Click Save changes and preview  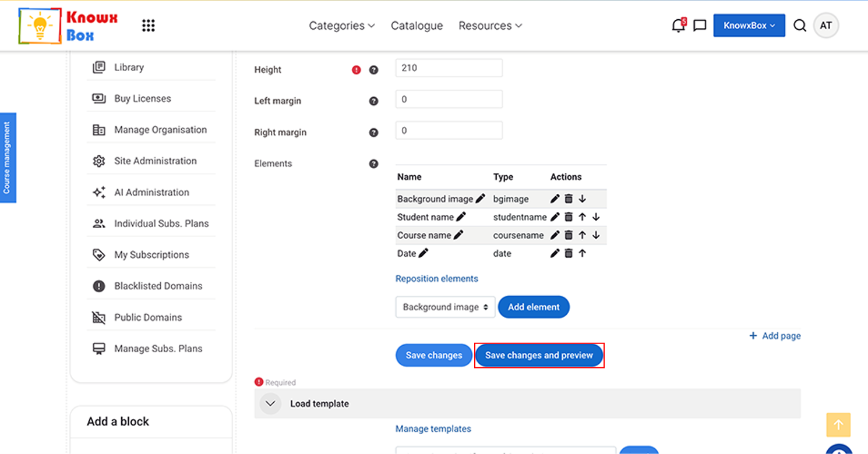539,355
